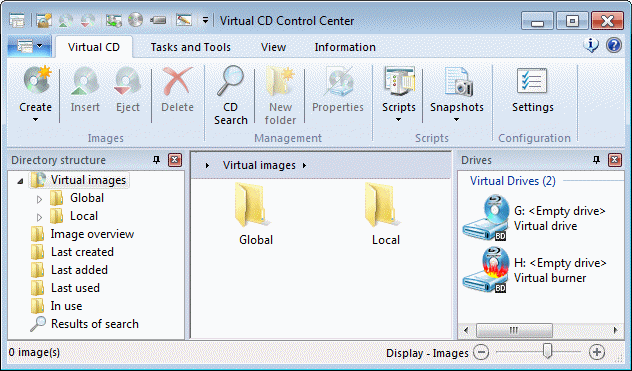Viewport: 632px width, 371px height.
Task: Switch to the View tab
Action: click(x=273, y=47)
